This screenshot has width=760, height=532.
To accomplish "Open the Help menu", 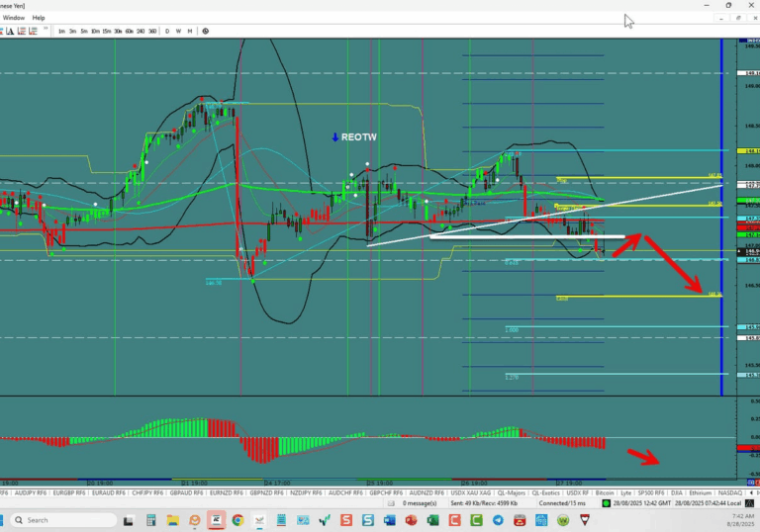I will click(39, 18).
